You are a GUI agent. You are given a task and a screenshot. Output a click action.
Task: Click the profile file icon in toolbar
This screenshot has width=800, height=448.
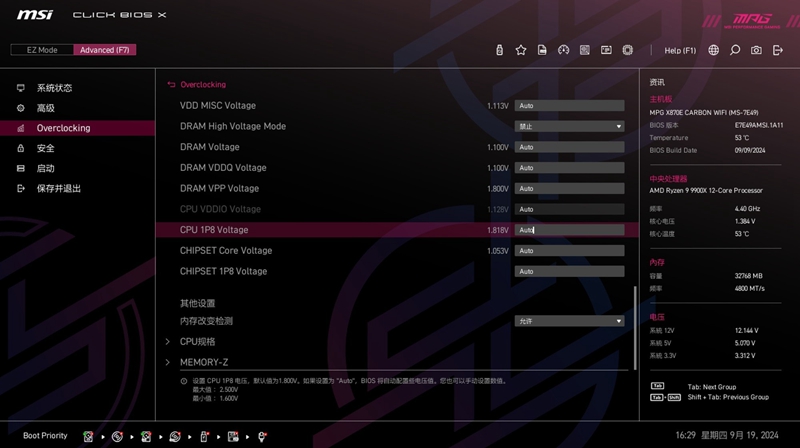542,50
